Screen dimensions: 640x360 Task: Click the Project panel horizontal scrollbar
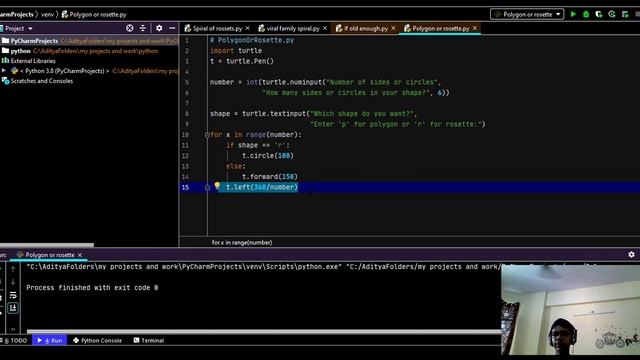[x=47, y=245]
